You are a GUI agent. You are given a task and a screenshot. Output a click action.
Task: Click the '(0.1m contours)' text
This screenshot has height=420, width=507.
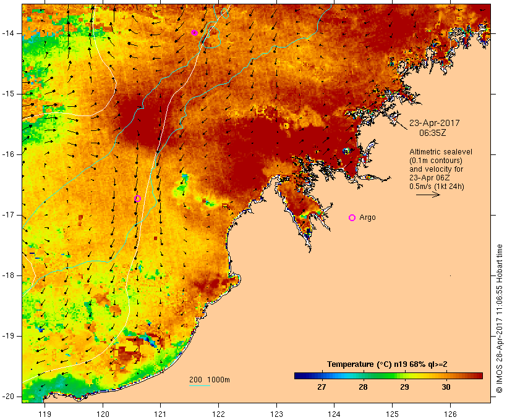pyautogui.click(x=436, y=161)
